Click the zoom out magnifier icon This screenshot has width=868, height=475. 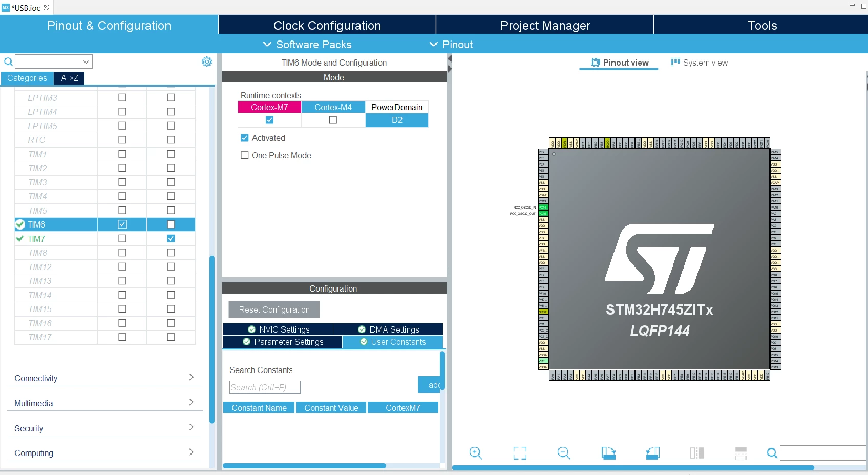[564, 453]
